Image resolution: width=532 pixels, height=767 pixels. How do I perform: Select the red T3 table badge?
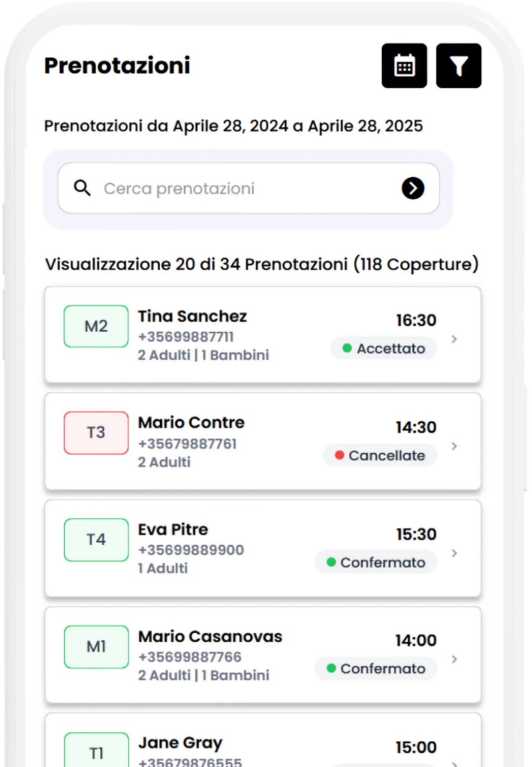(x=96, y=433)
